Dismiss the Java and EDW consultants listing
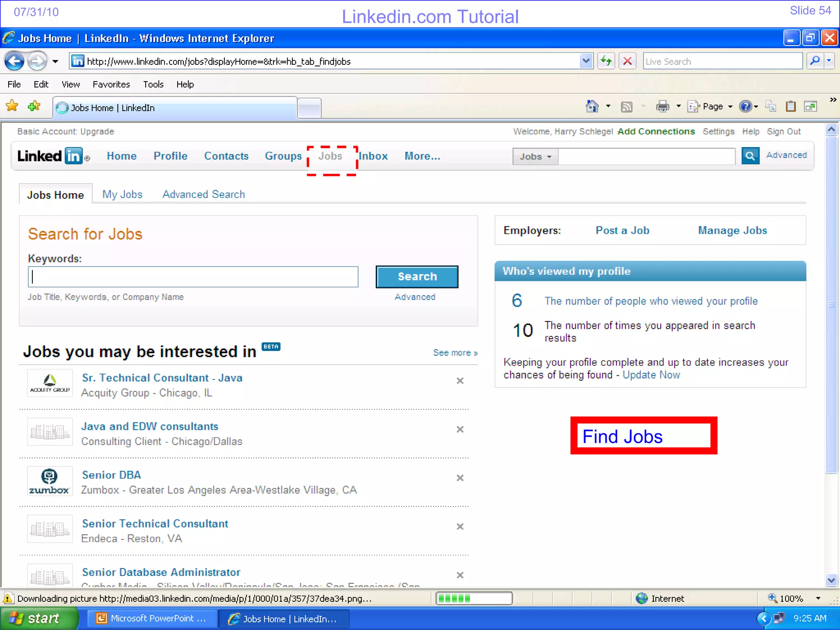This screenshot has width=840, height=630. (x=460, y=429)
